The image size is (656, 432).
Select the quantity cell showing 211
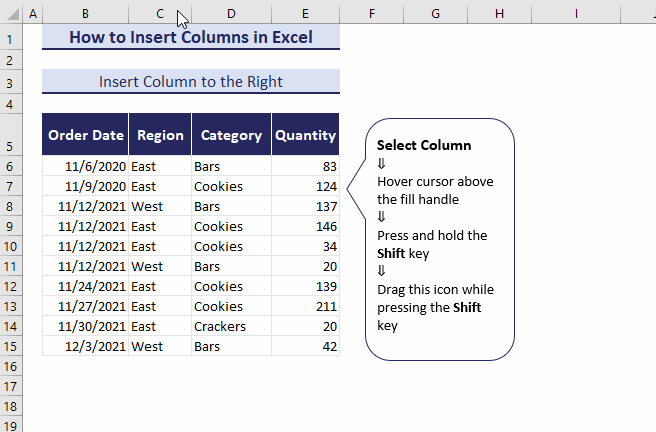coord(305,306)
